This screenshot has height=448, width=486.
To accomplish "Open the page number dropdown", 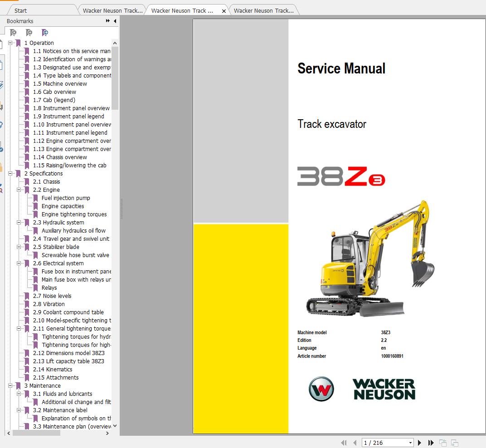I will [410, 443].
